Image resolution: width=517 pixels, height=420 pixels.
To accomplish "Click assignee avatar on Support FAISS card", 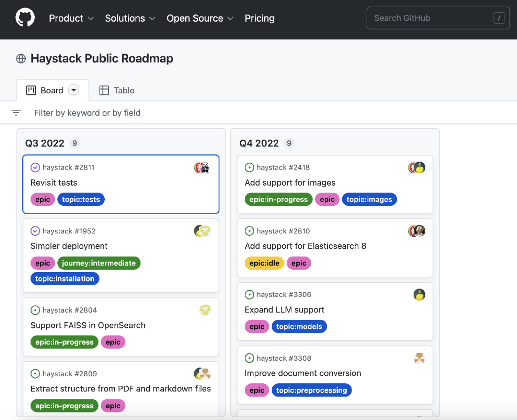I will [x=205, y=310].
